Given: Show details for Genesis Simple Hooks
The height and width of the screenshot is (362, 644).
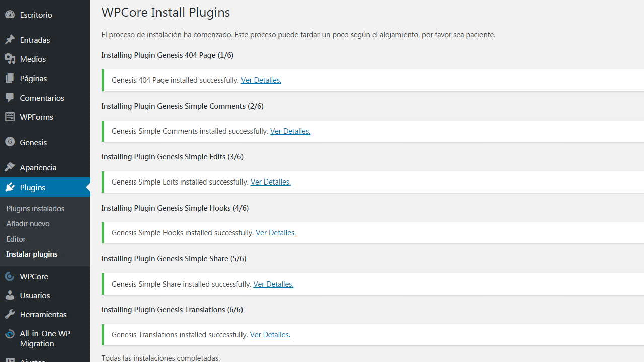Looking at the screenshot, I should [x=276, y=233].
